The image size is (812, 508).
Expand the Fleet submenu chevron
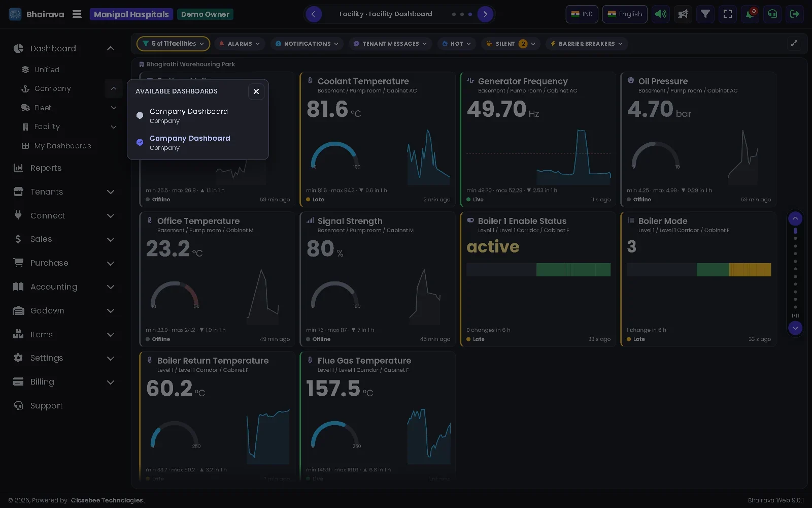coord(114,108)
